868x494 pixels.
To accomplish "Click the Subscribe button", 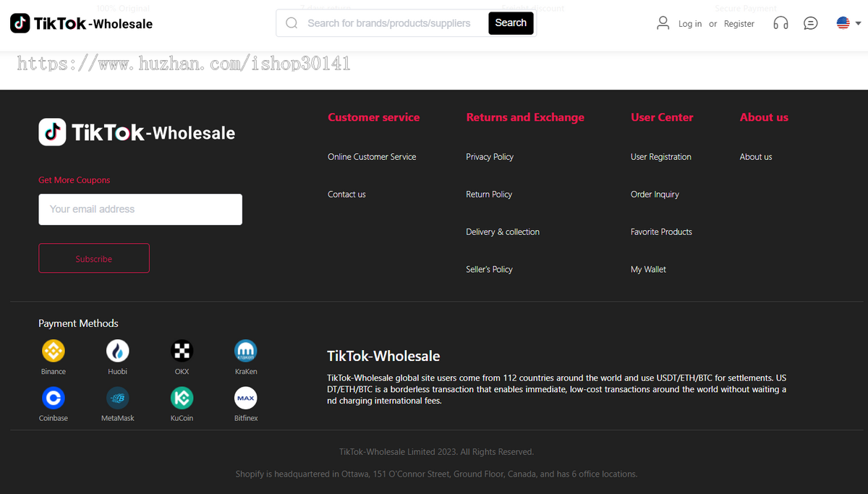I will [94, 258].
